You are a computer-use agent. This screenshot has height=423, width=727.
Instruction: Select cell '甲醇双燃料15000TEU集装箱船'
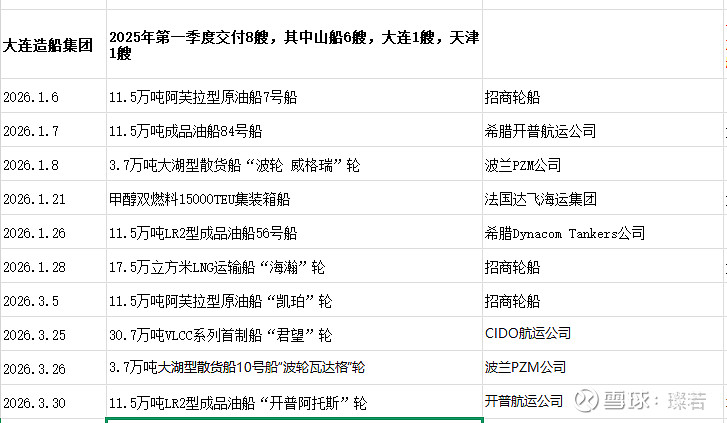pyautogui.click(x=294, y=198)
